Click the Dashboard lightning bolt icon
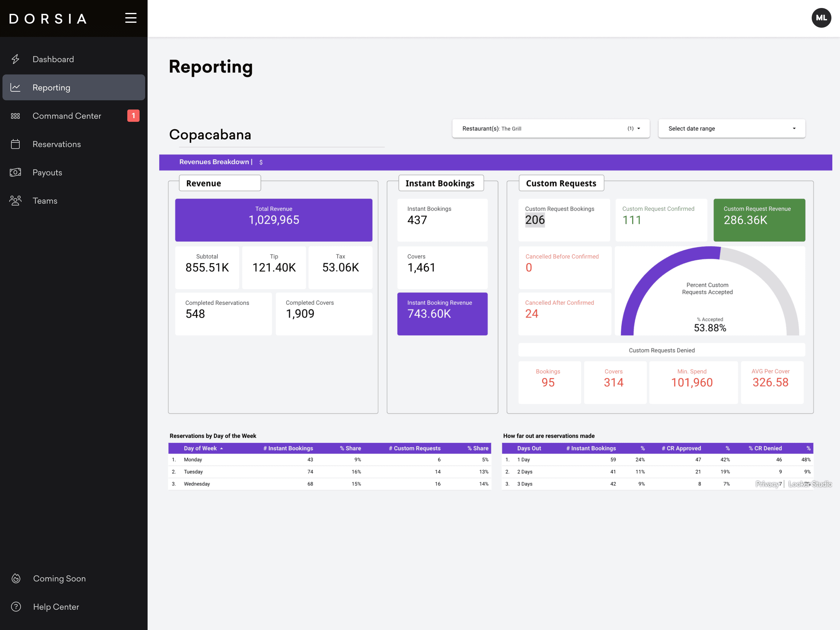 click(x=15, y=59)
